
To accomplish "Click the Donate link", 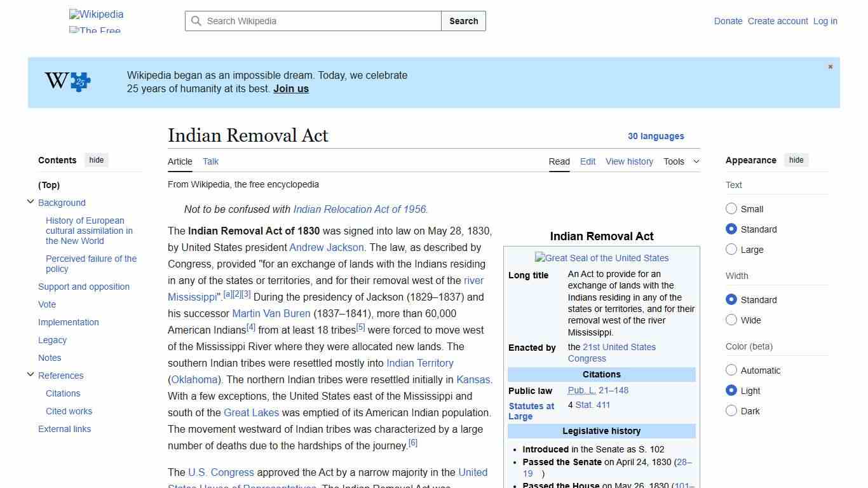I will pyautogui.click(x=728, y=21).
